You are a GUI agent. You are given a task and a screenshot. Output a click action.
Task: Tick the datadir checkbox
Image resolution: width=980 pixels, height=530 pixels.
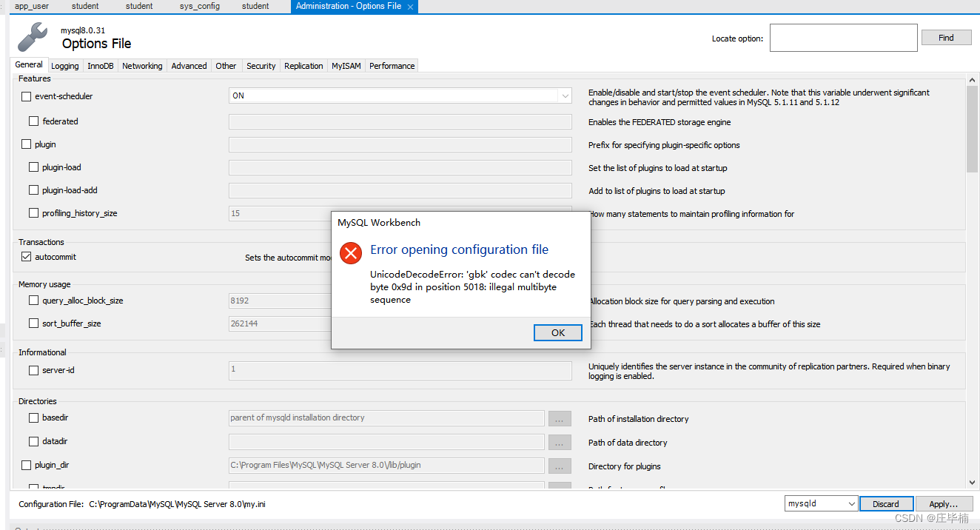click(34, 441)
